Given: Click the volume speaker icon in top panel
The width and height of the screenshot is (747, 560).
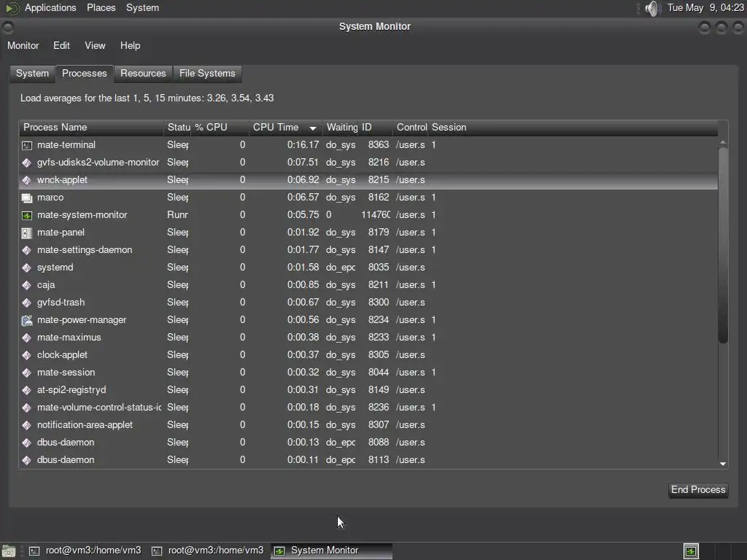Looking at the screenshot, I should coord(652,8).
